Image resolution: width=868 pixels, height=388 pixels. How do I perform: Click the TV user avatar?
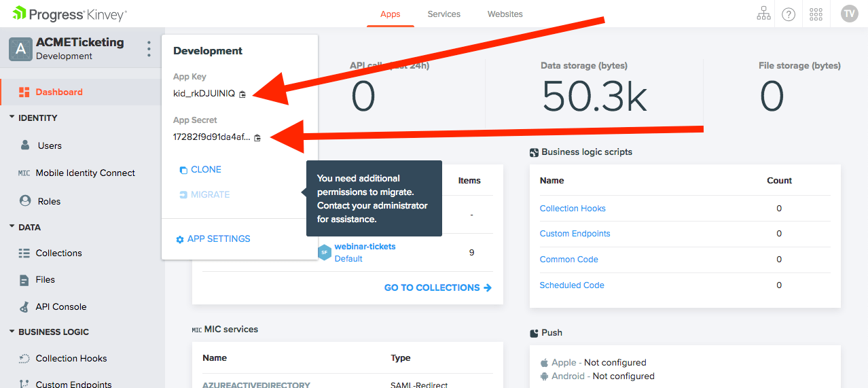(x=849, y=14)
